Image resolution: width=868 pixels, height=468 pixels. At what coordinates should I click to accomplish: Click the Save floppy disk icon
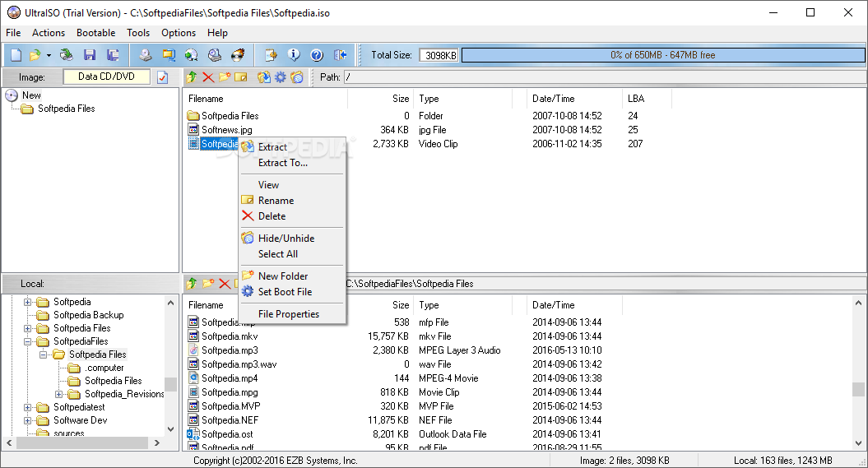tap(90, 55)
